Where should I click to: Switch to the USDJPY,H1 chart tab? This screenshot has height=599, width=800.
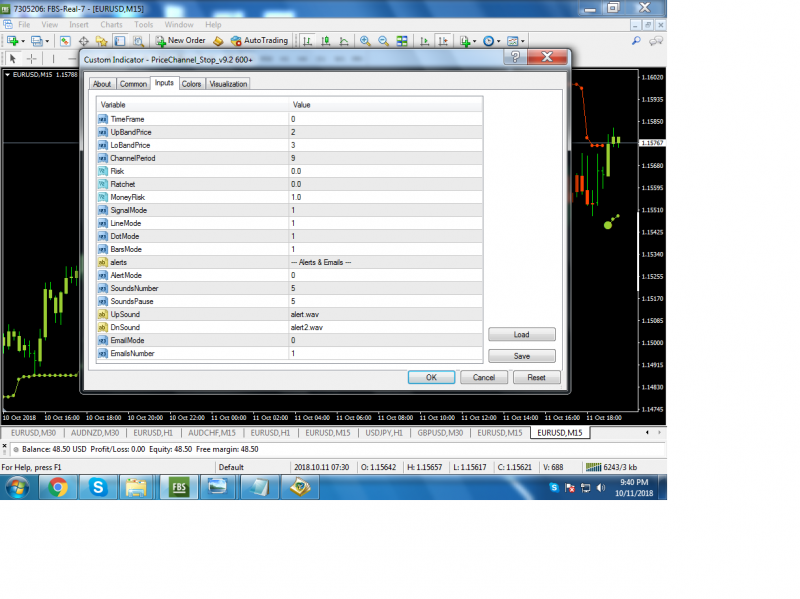coord(384,433)
